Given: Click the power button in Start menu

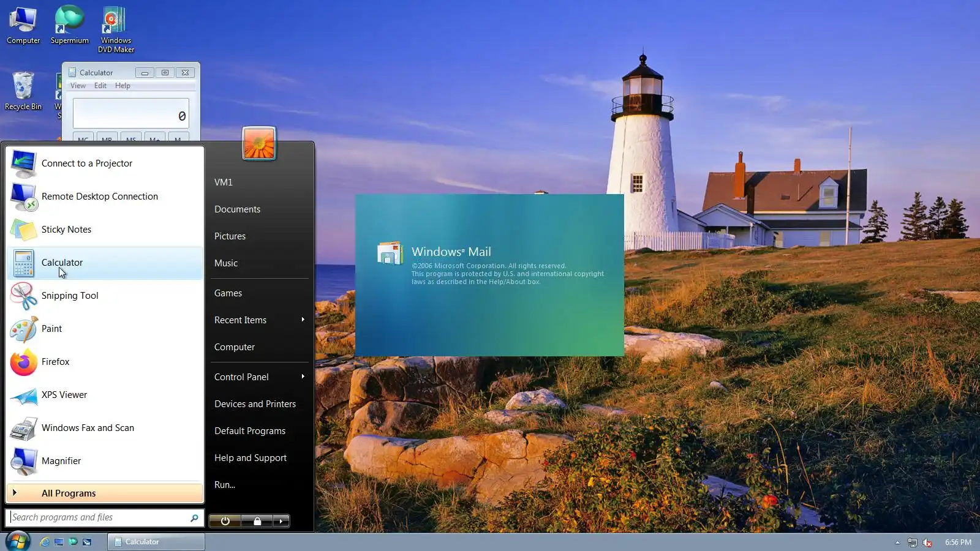Looking at the screenshot, I should click(x=225, y=521).
